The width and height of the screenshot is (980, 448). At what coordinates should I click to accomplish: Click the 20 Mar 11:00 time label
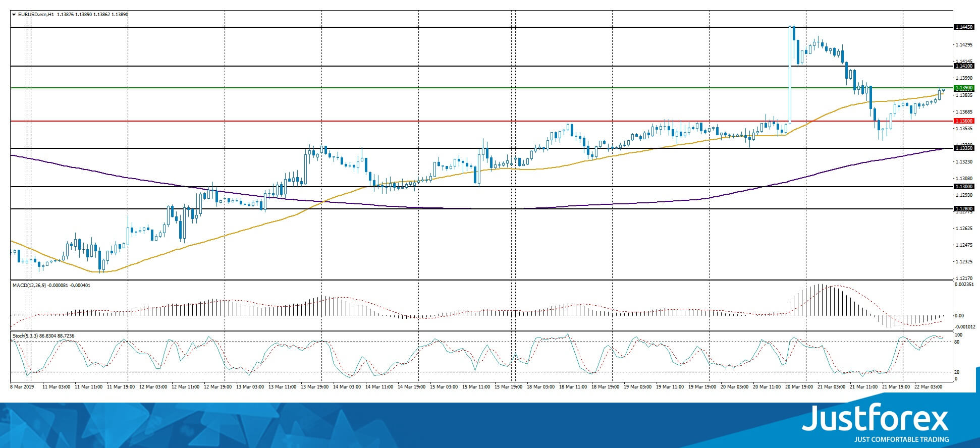(767, 387)
